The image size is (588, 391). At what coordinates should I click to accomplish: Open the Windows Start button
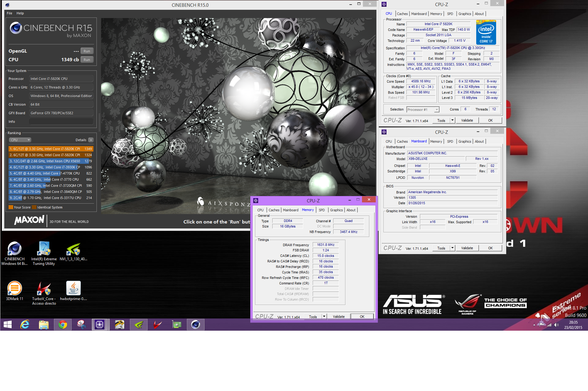(8, 325)
